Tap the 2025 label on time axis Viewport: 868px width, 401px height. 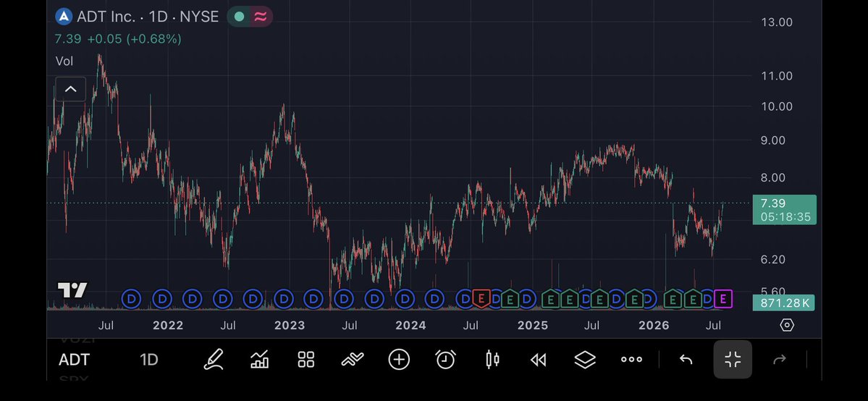533,326
